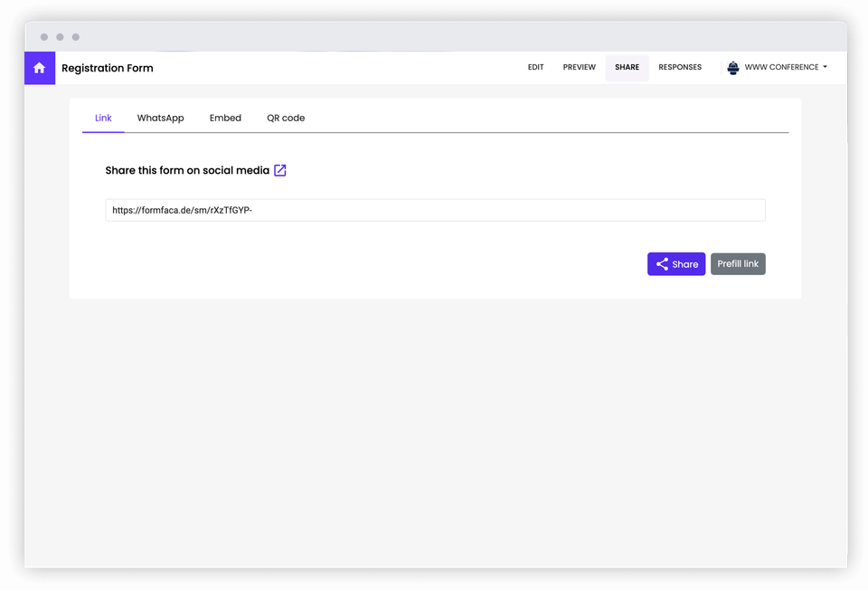Switch to the Link tab
868x590 pixels.
[103, 118]
